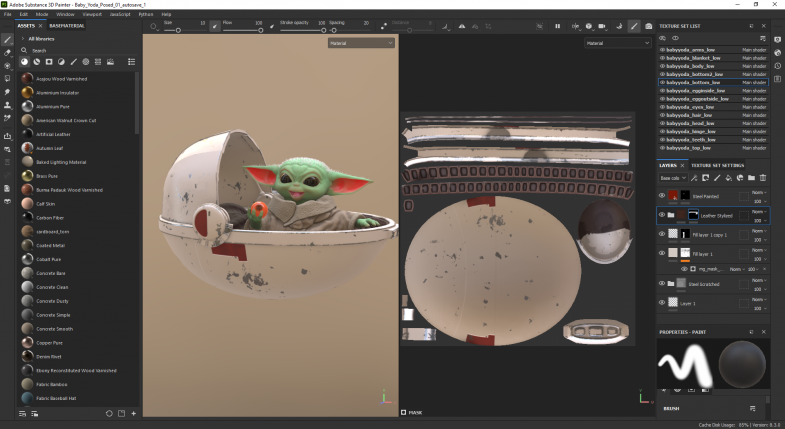Hide Layer 1 in Layers panel
Viewport: 785px width, 429px height.
coord(662,302)
